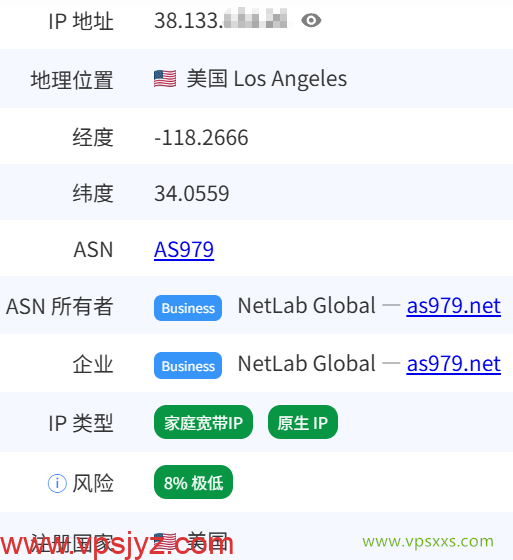This screenshot has width=513, height=560.
Task: Click NetLab Global text in 企业 row
Action: click(307, 364)
